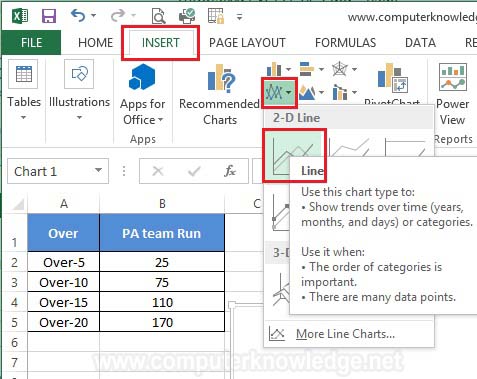477x379 pixels.
Task: Select cell with value 75
Action: [x=162, y=282]
